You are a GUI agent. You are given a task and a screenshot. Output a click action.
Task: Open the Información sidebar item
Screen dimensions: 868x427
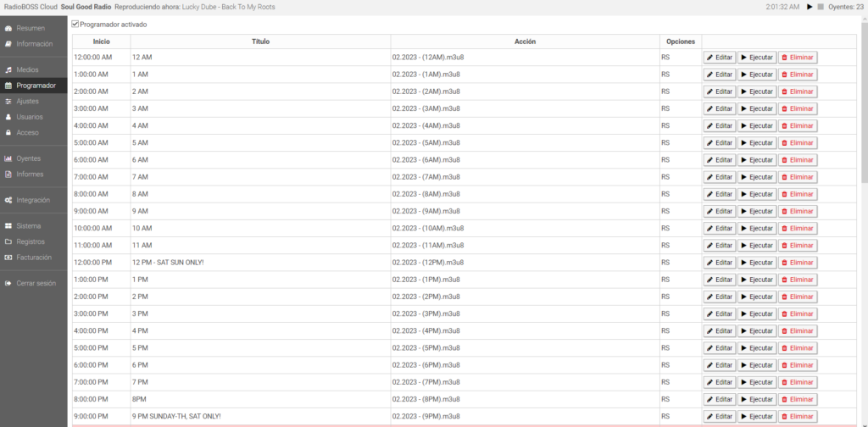tap(34, 43)
